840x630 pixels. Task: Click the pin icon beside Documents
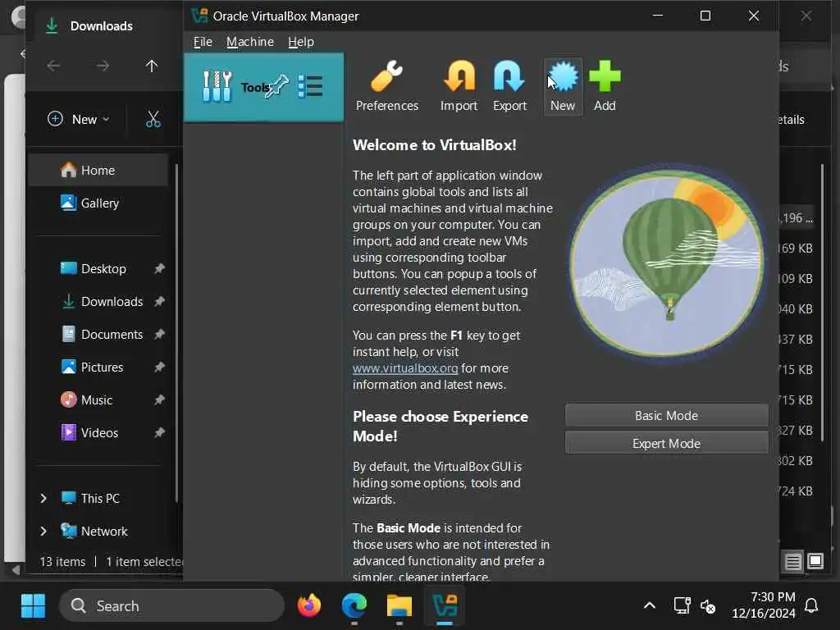click(160, 335)
